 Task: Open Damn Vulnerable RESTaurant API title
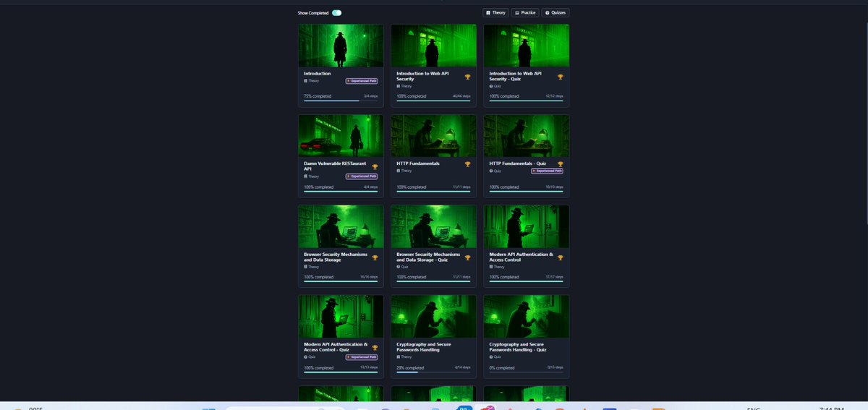[x=333, y=166]
